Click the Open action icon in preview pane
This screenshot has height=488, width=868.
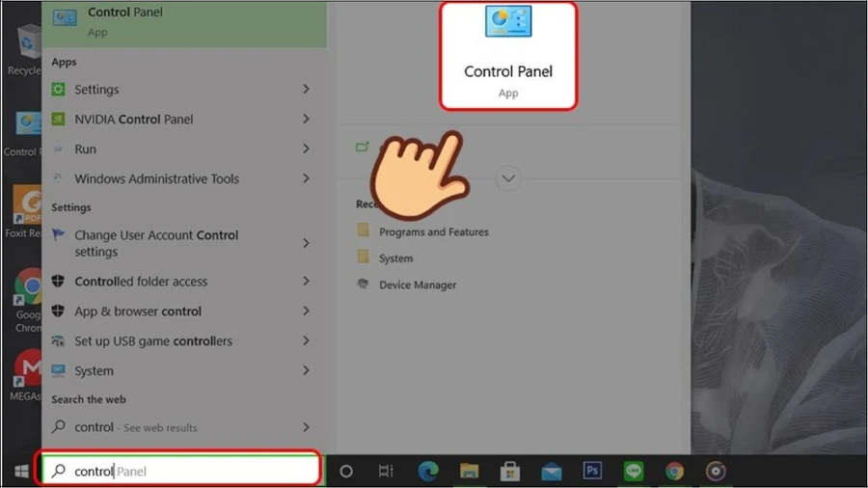pyautogui.click(x=362, y=147)
